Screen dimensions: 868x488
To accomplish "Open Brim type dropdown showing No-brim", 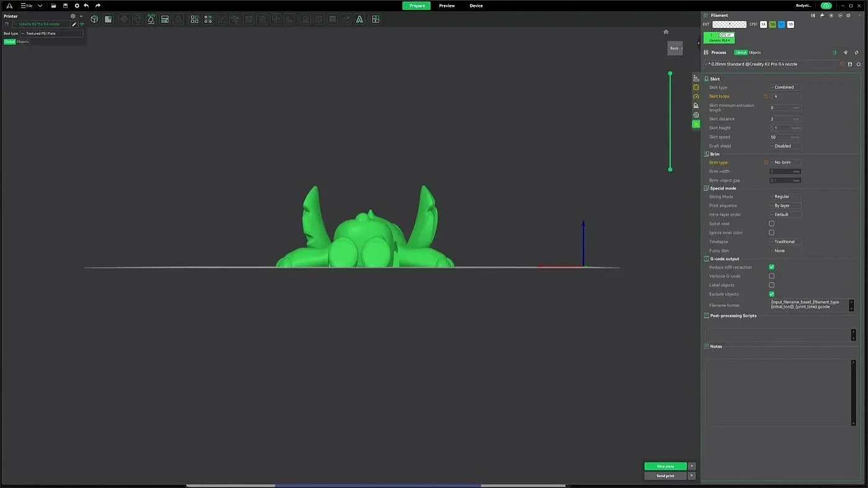I will coord(785,162).
